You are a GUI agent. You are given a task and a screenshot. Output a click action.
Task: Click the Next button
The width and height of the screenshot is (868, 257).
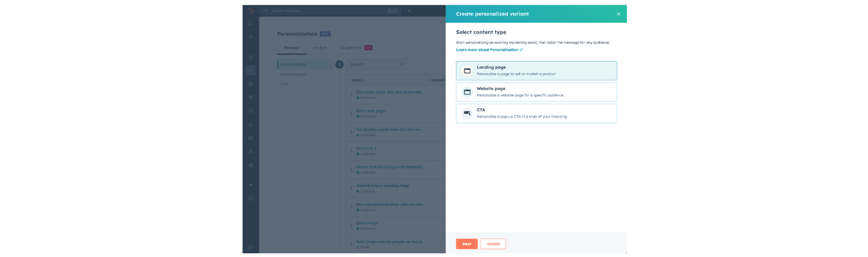click(x=467, y=244)
